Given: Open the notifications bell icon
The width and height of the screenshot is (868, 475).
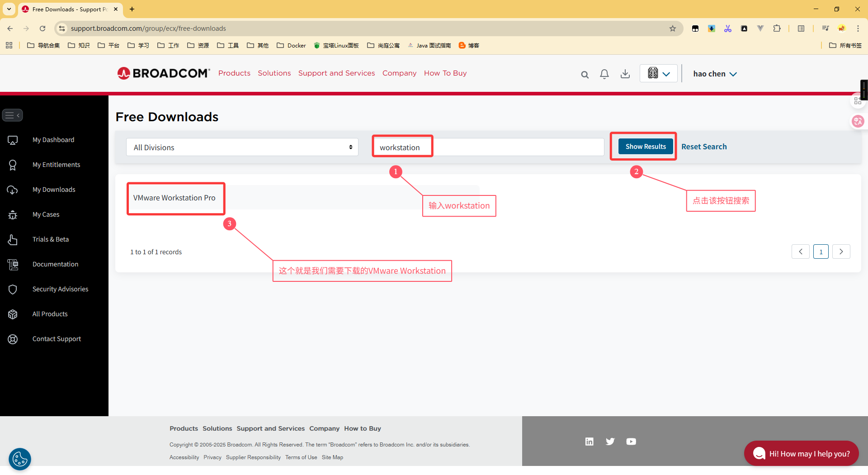Looking at the screenshot, I should (604, 74).
